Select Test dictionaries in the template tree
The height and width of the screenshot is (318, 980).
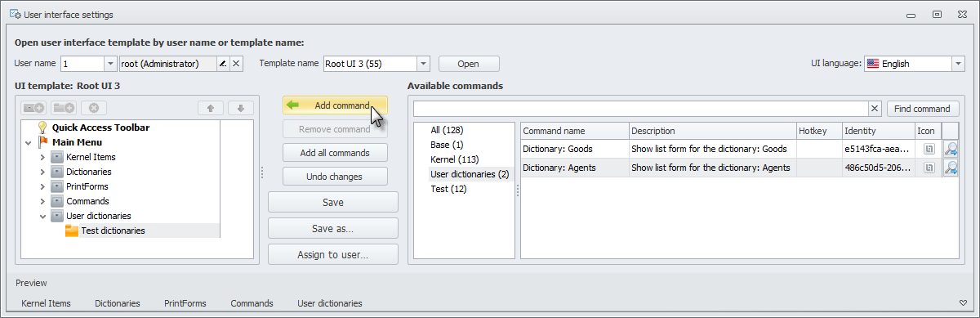click(113, 231)
